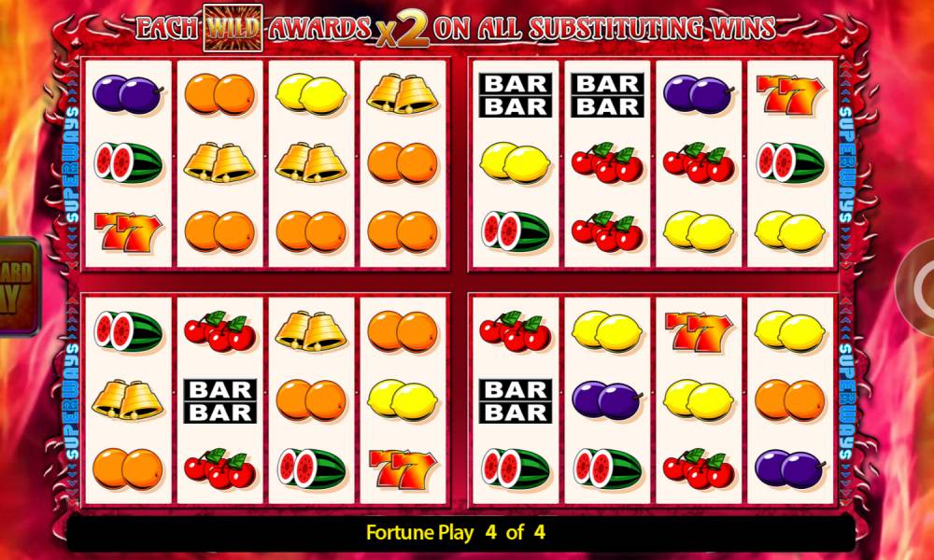Click the top-left SUPERWAYS side label
This screenshot has height=560, width=934.
[72, 163]
